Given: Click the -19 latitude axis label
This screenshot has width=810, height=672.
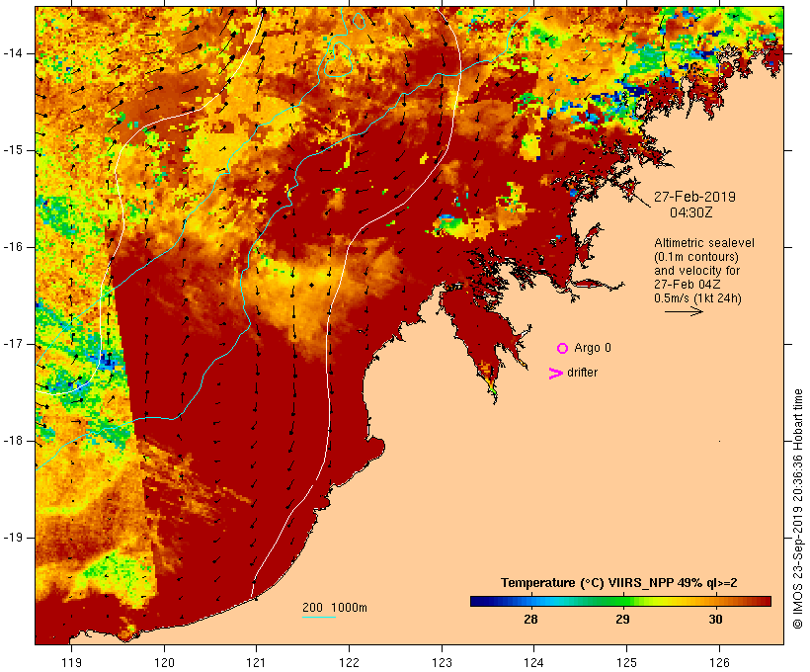Looking at the screenshot, I should pos(13,538).
